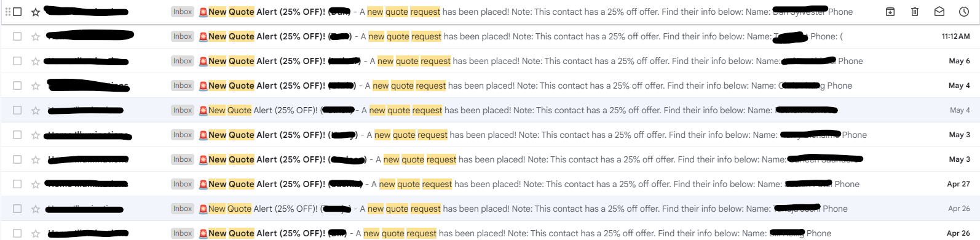Viewport: 980px width, 240px height.
Task: Check the box for the May 6 email
Action: (x=17, y=61)
